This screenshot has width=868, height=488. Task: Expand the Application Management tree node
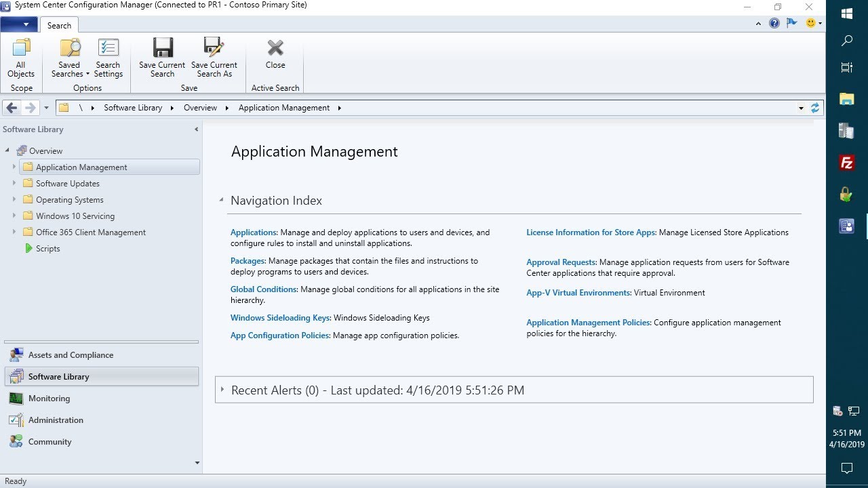pos(14,167)
